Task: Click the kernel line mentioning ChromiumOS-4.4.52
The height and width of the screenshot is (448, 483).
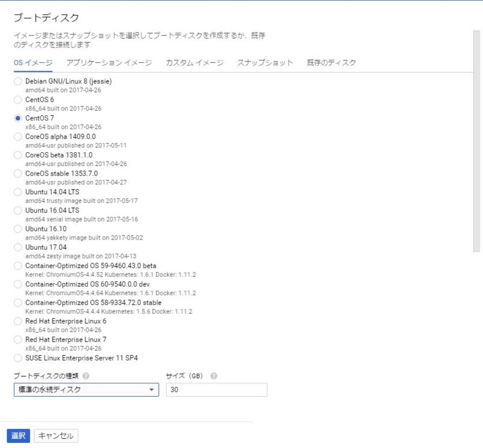Action: click(x=110, y=275)
